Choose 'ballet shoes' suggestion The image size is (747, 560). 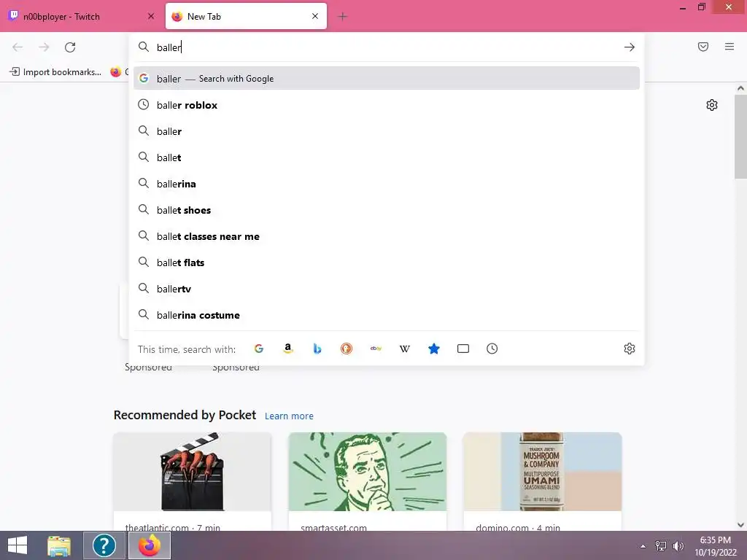tap(387, 209)
